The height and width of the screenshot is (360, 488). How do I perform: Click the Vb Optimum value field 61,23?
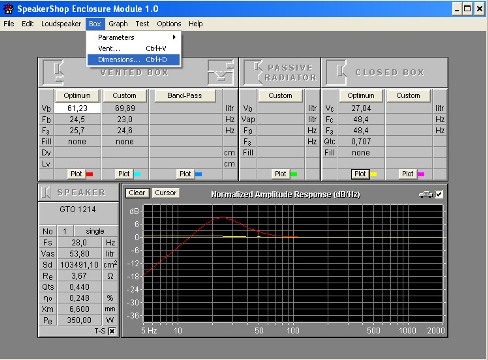coord(77,108)
